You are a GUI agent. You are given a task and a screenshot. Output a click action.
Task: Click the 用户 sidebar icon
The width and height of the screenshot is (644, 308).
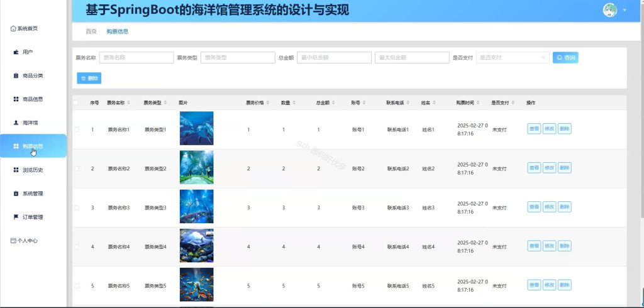pyautogui.click(x=16, y=52)
